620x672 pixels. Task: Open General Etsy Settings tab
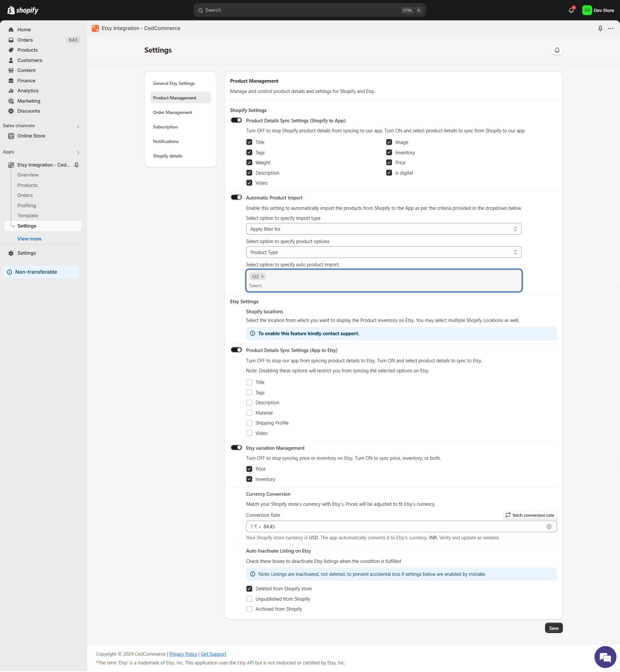tap(181, 84)
